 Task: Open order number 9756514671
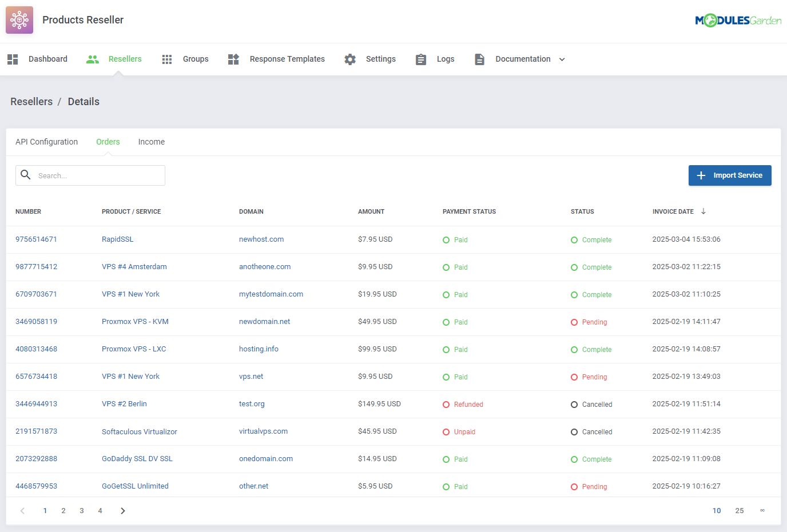coord(36,239)
